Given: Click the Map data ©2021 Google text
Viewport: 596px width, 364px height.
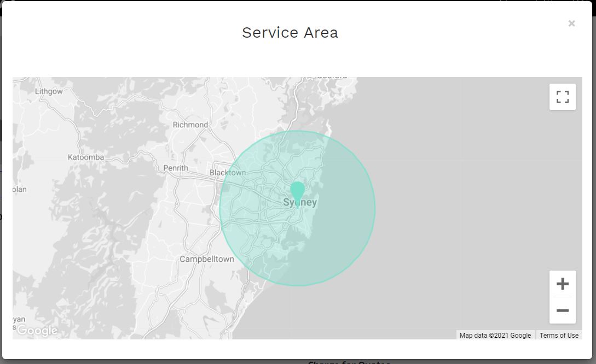Looking at the screenshot, I should 495,336.
